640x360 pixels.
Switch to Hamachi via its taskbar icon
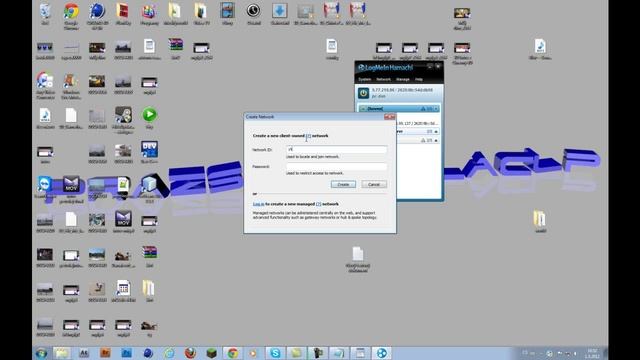tap(382, 353)
